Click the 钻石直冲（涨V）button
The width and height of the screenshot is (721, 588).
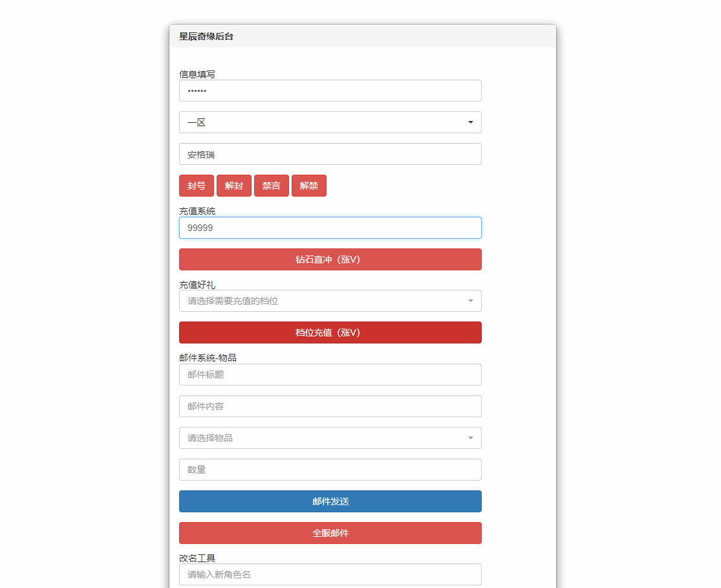coord(330,259)
